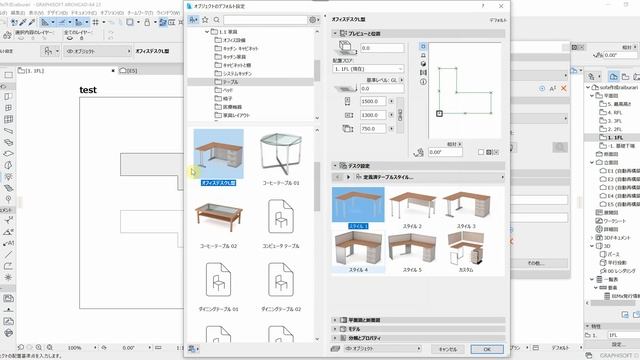This screenshot has width=640, height=360.
Task: Toggle grid snap icon in main toolbar
Action: tap(96, 22)
